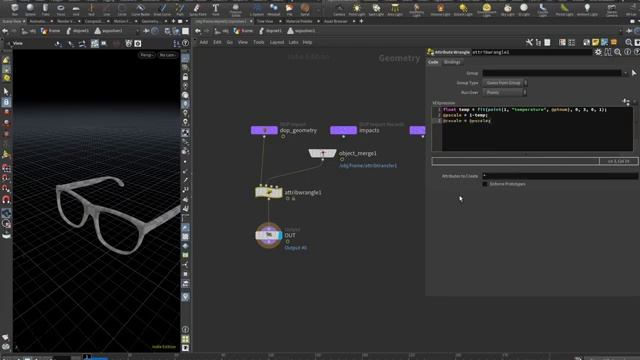Select the object_merge1 node
Viewport: 640px width, 360px height.
(322, 153)
